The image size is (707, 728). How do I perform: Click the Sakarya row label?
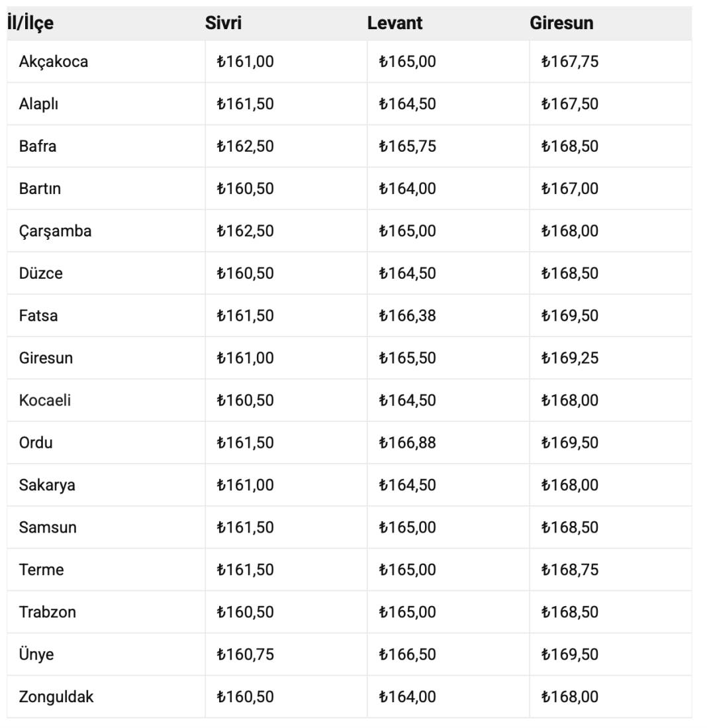(x=47, y=485)
